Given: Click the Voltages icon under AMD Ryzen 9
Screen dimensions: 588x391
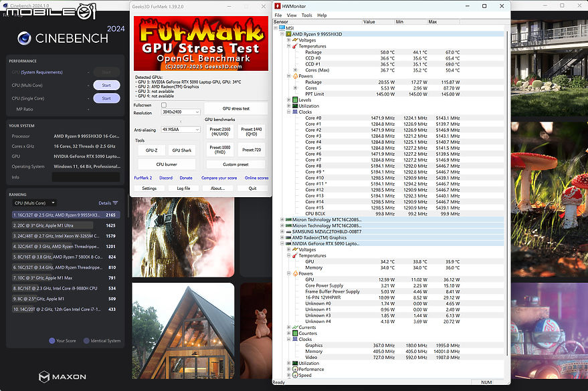Looking at the screenshot, I should [x=295, y=40].
